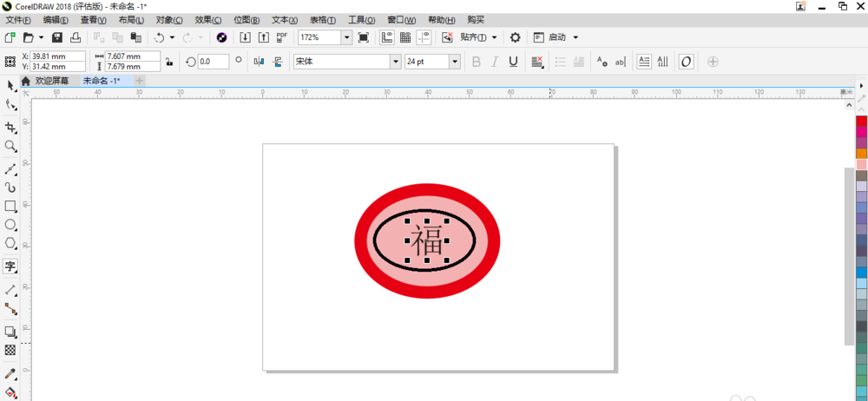Open the 对象 menu

coord(169,20)
